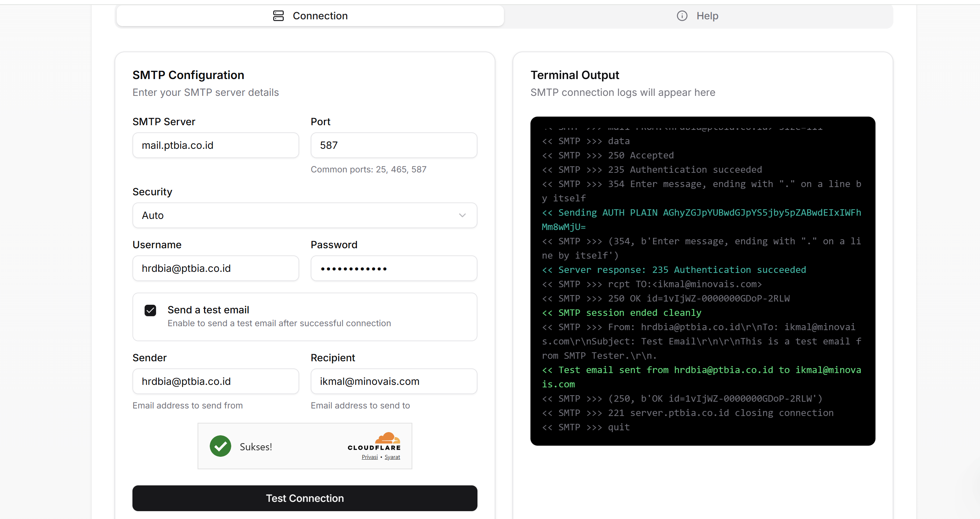The image size is (980, 519).
Task: Click the server icon on Connection tab
Action: pos(278,16)
